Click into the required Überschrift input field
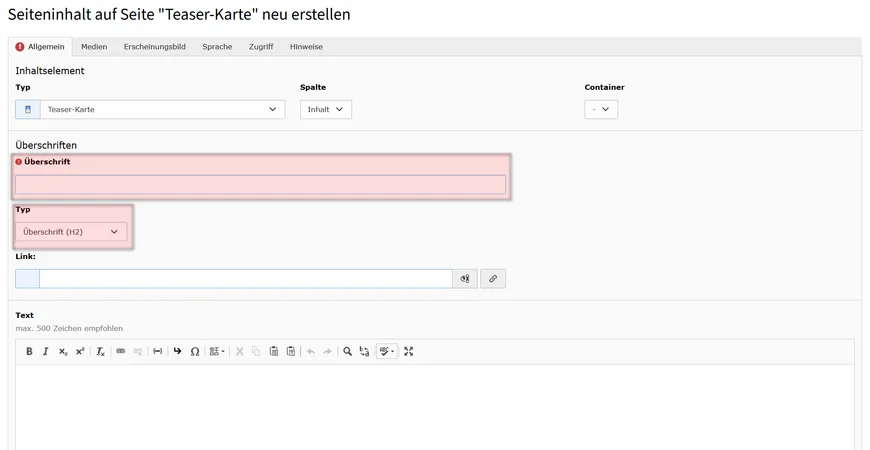 (260, 184)
